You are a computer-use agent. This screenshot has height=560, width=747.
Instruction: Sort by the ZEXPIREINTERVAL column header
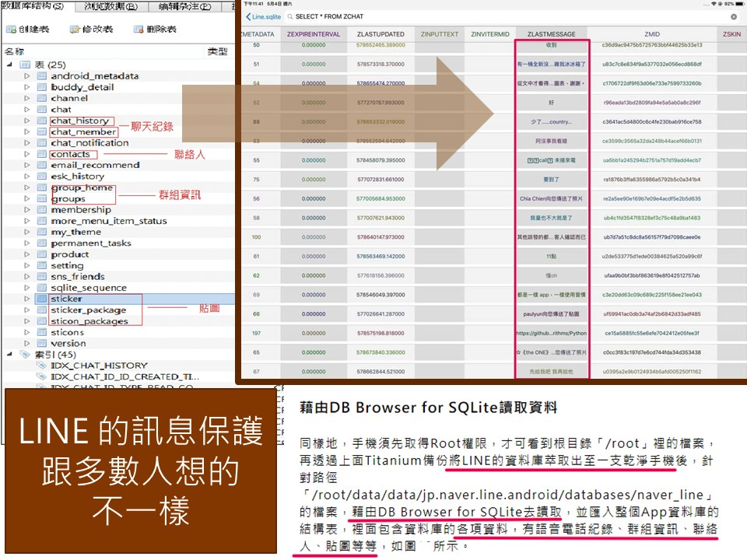click(x=314, y=34)
